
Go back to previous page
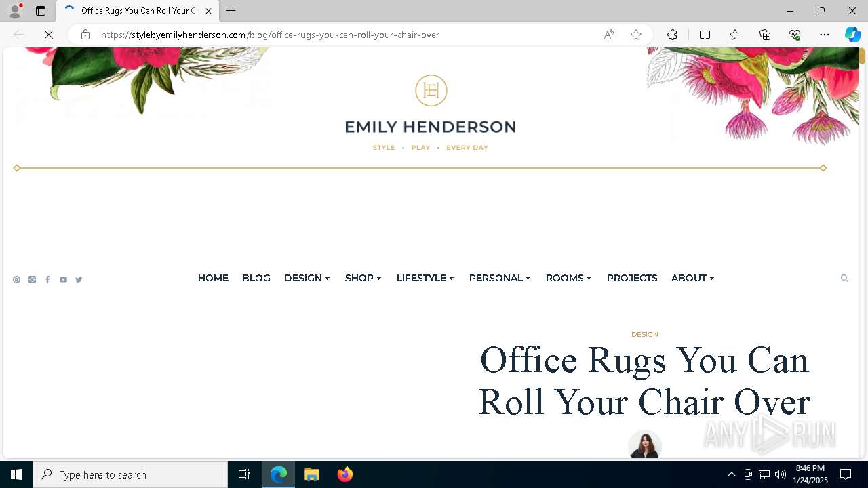(19, 35)
